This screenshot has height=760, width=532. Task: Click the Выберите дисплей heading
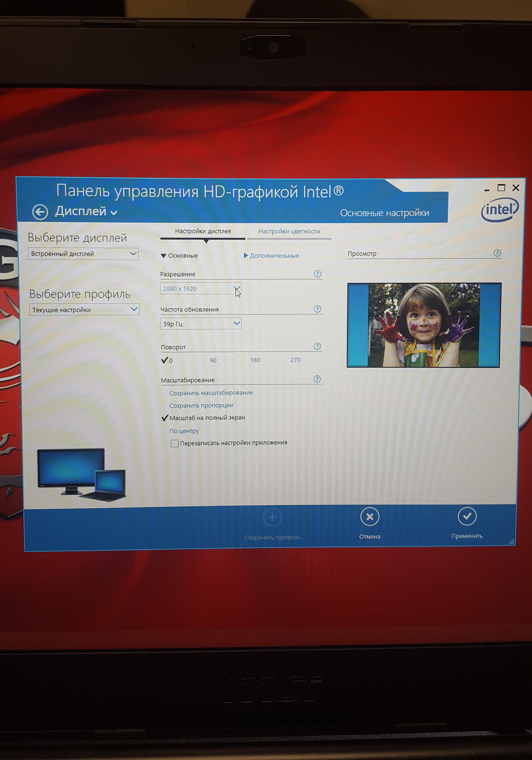click(x=77, y=238)
